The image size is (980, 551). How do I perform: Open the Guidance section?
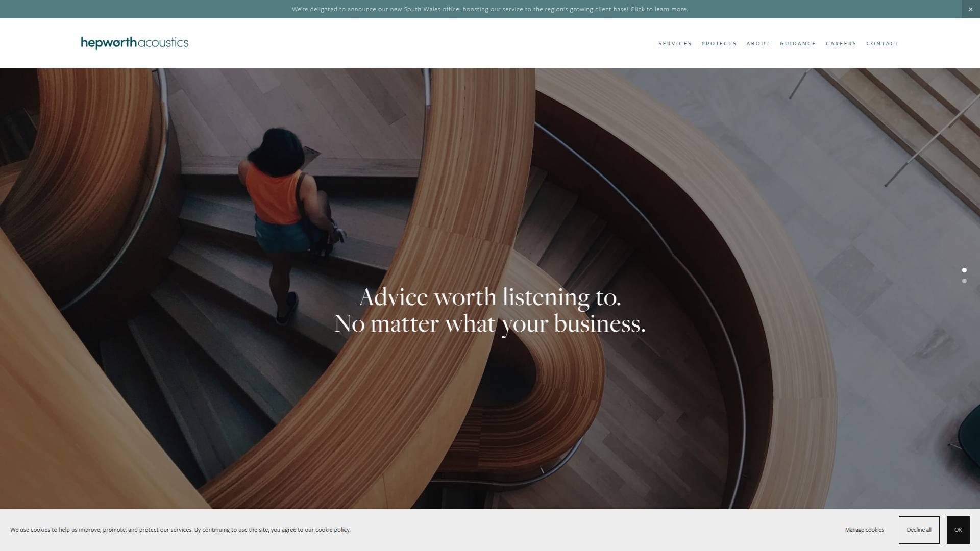pyautogui.click(x=798, y=44)
